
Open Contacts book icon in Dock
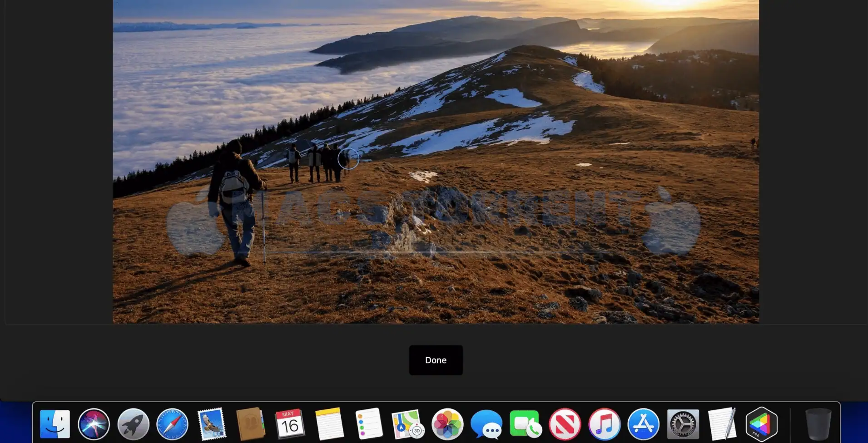click(251, 424)
